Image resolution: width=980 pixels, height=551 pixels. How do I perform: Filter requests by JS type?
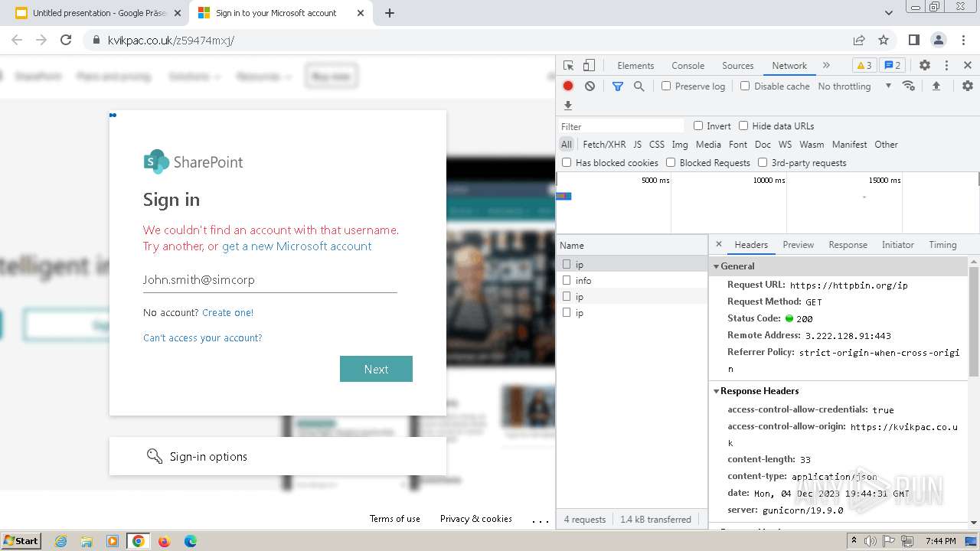click(637, 145)
